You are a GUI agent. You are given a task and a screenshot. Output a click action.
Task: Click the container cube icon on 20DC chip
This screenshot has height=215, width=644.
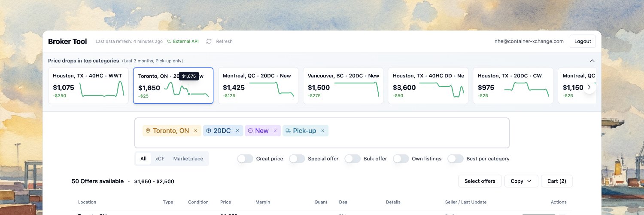point(208,131)
